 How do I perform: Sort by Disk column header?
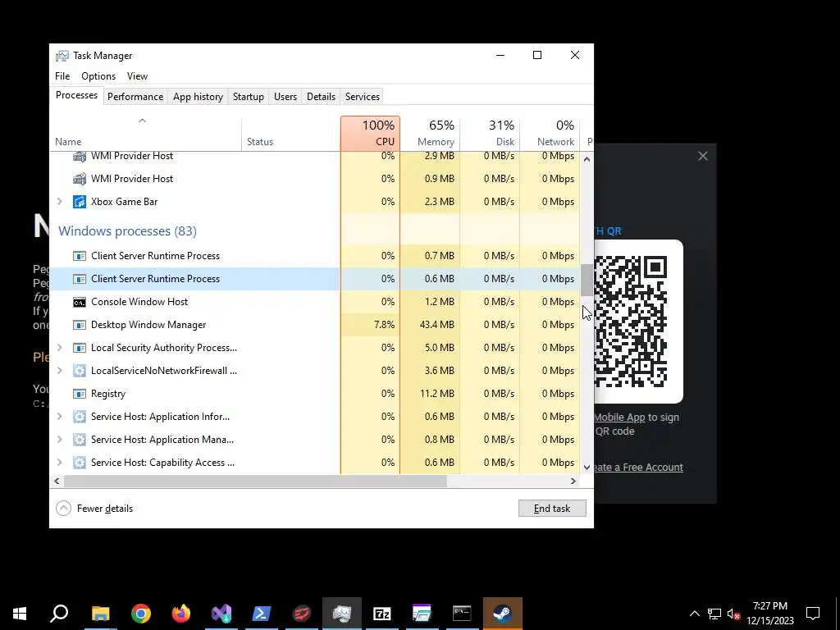pos(490,134)
